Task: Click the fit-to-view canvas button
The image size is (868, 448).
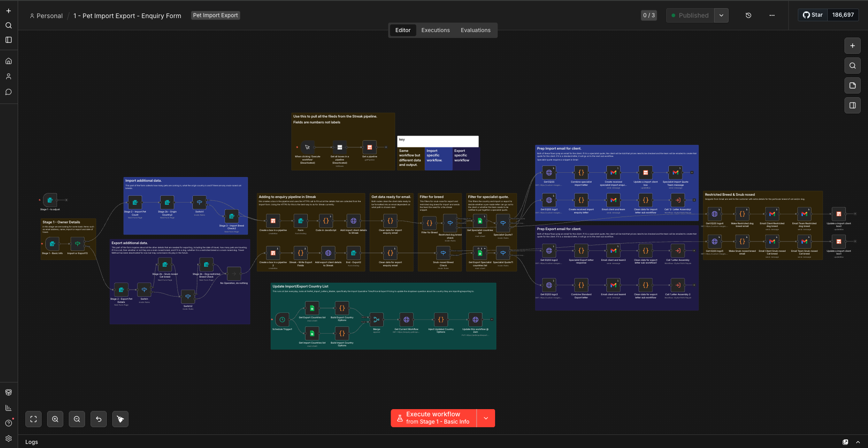Action: pyautogui.click(x=33, y=419)
